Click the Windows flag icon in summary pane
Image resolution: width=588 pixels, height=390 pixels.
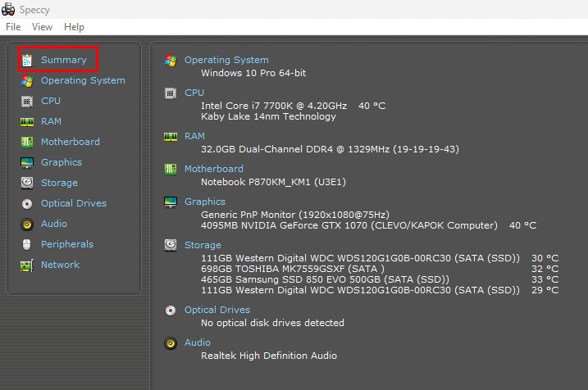pos(171,61)
